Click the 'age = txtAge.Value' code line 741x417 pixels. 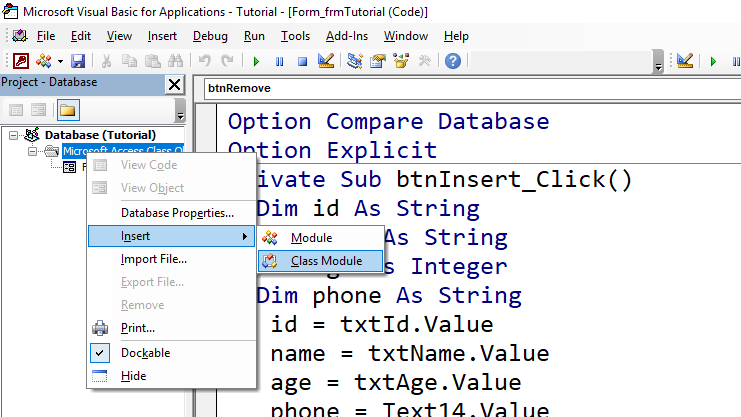[396, 382]
